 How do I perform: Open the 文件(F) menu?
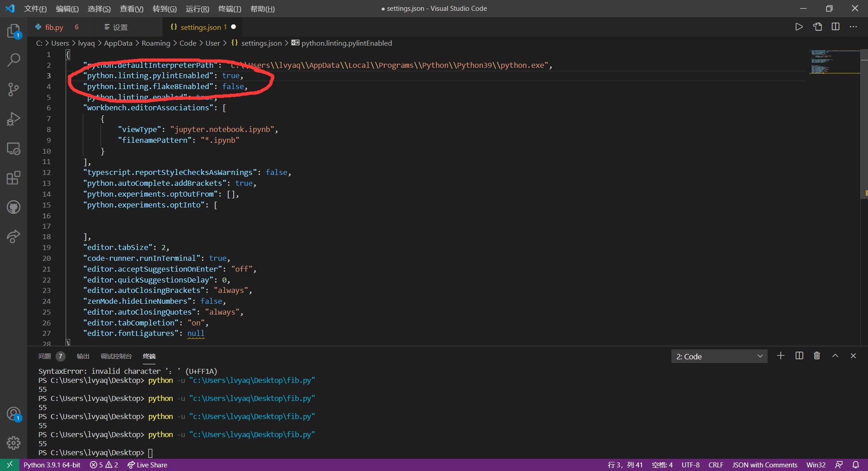[35, 9]
